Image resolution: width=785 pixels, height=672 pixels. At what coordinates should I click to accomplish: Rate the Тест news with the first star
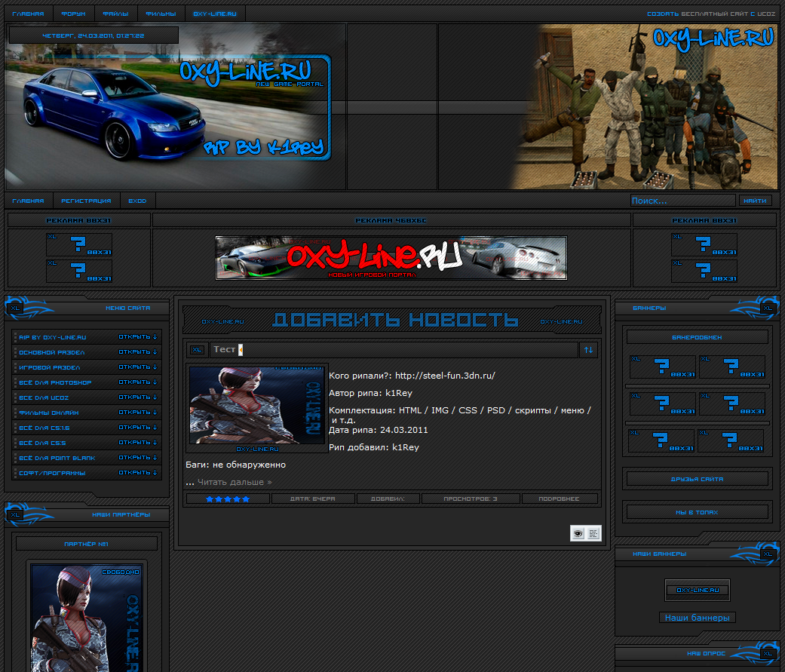click(210, 499)
